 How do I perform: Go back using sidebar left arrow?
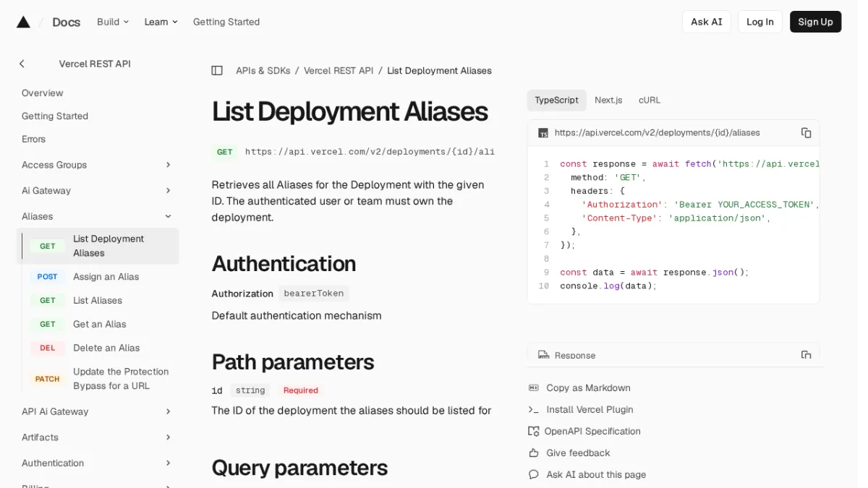[22, 64]
